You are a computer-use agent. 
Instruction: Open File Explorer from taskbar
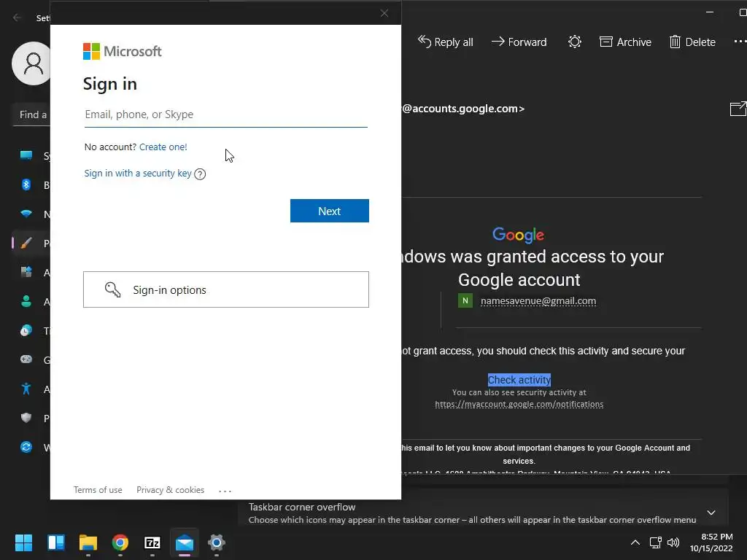[88, 542]
